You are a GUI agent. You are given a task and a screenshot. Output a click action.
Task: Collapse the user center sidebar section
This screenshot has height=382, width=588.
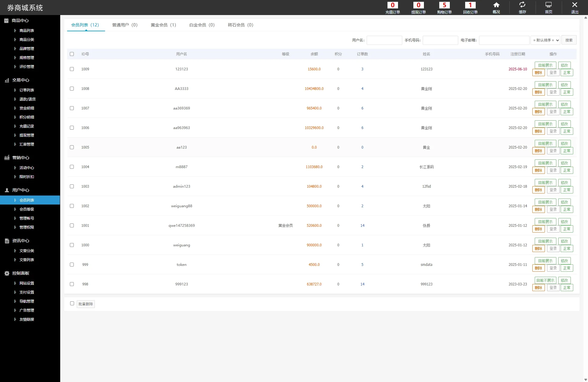20,190
